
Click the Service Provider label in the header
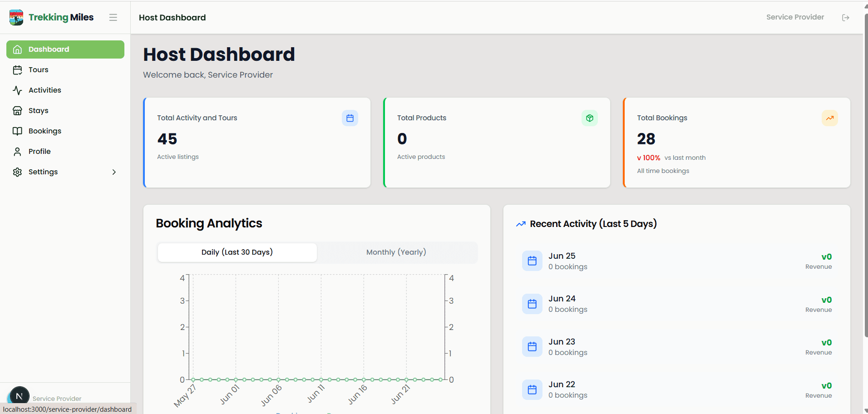pyautogui.click(x=795, y=17)
